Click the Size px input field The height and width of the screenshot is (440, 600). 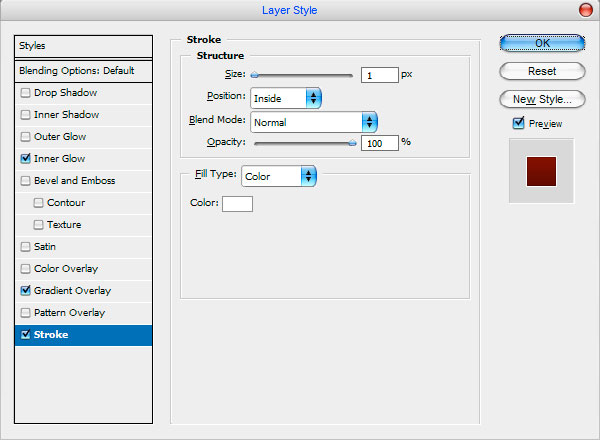pos(380,75)
